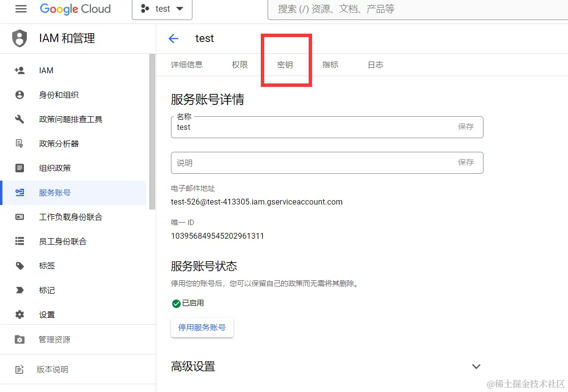568x392 pixels.
Task: Switch to the 密钥 tab
Action: coord(285,65)
